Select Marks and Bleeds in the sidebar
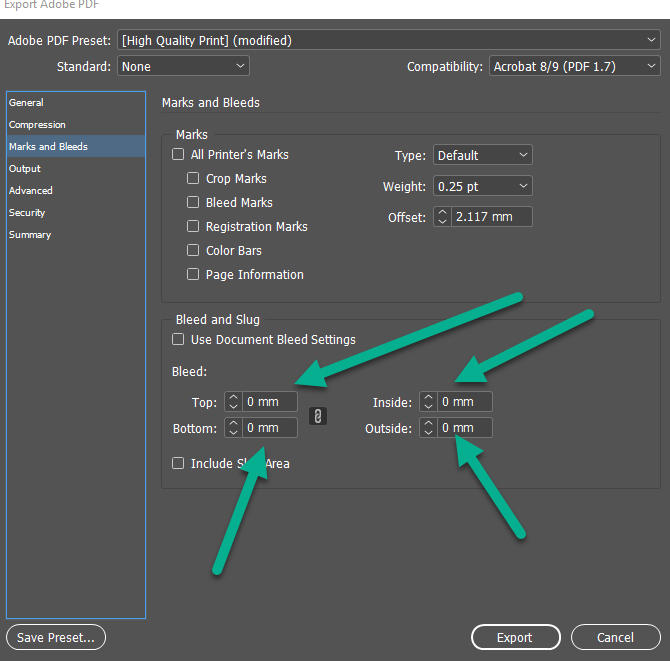670x661 pixels. pos(76,146)
